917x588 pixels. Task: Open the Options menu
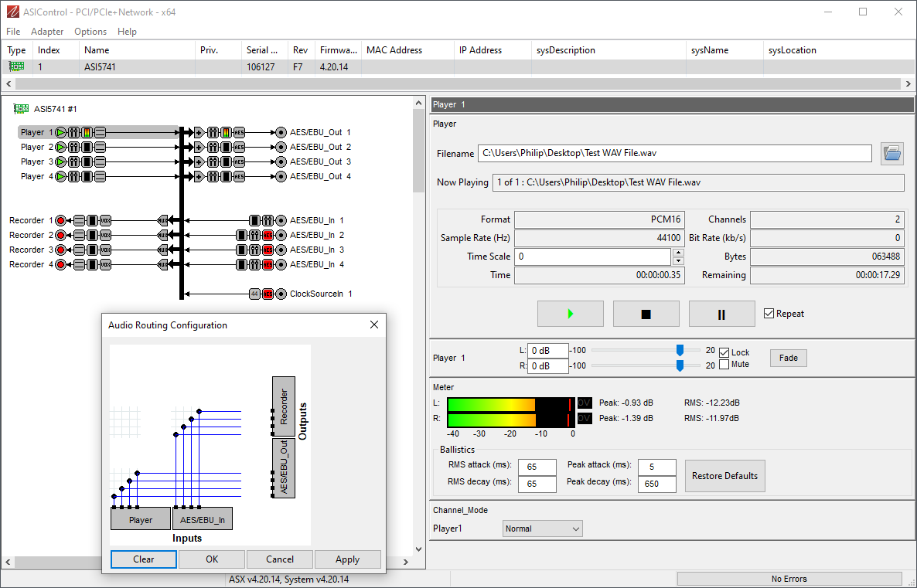(x=90, y=32)
